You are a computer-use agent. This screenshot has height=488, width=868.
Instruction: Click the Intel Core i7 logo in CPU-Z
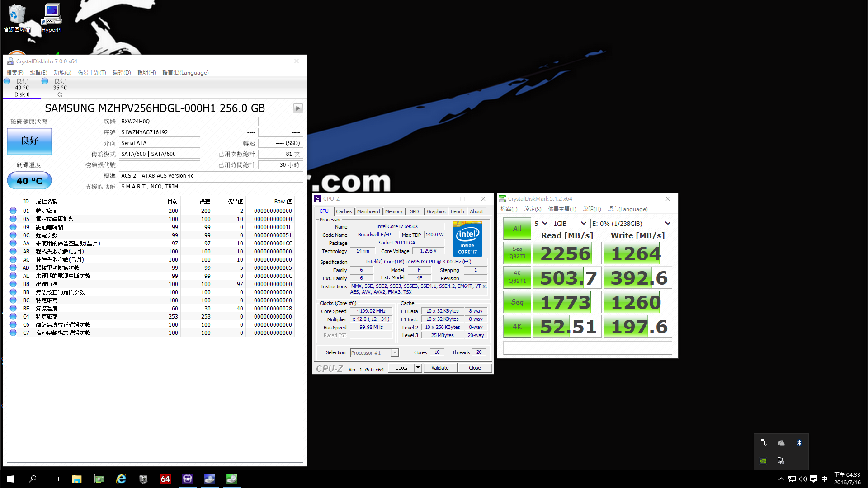(x=467, y=239)
